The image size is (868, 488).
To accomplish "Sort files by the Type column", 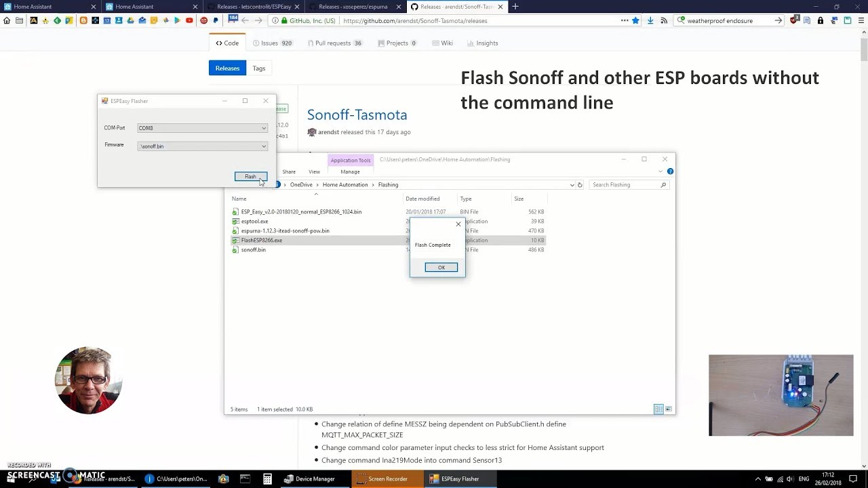I will click(466, 199).
